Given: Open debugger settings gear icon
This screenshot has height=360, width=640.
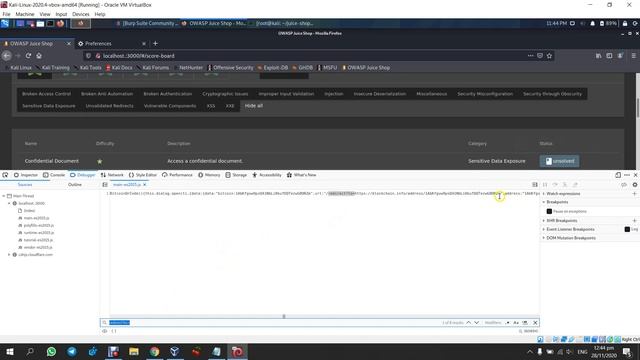Looking at the screenshot, I should pyautogui.click(x=635, y=184).
